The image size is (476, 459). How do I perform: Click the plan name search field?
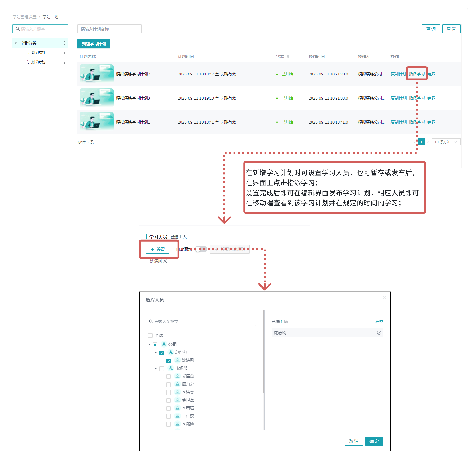pos(109,29)
